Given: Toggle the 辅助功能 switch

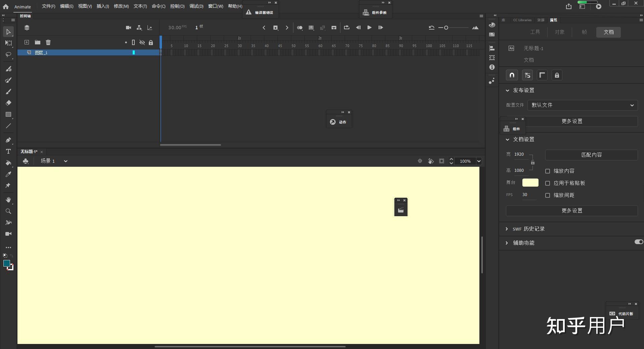Looking at the screenshot, I should coord(639,242).
